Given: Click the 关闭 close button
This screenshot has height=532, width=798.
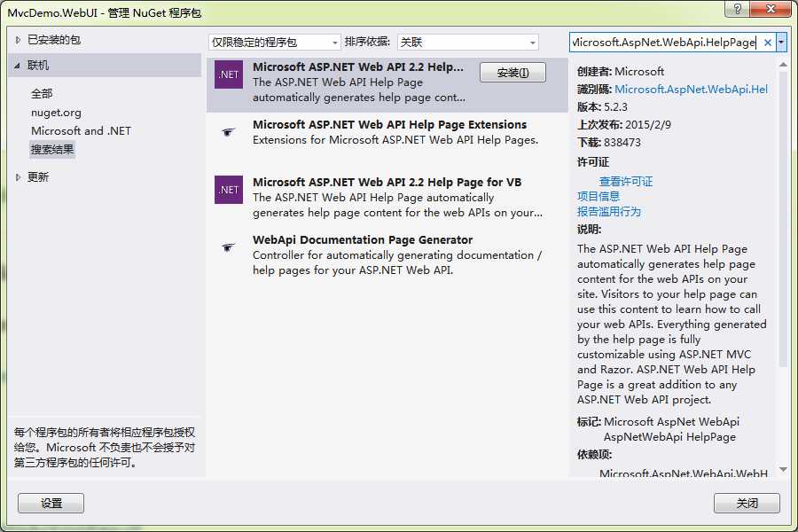Looking at the screenshot, I should 747,503.
